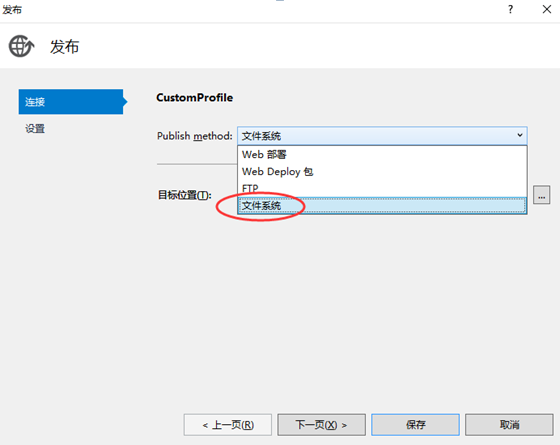Click the 发布 title text in header
560x445 pixels.
click(64, 47)
